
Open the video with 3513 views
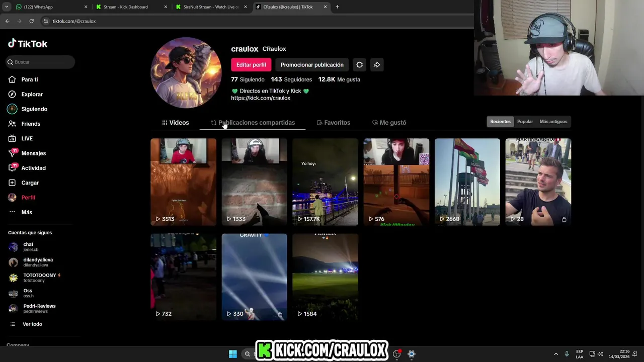183,182
